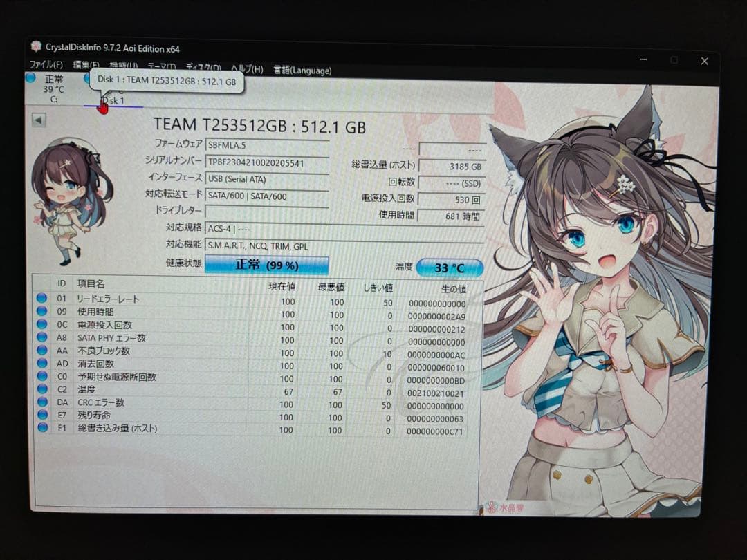The height and width of the screenshot is (560, 747).
Task: Click the status indicator for 温度 attribute C2
Action: 43,389
